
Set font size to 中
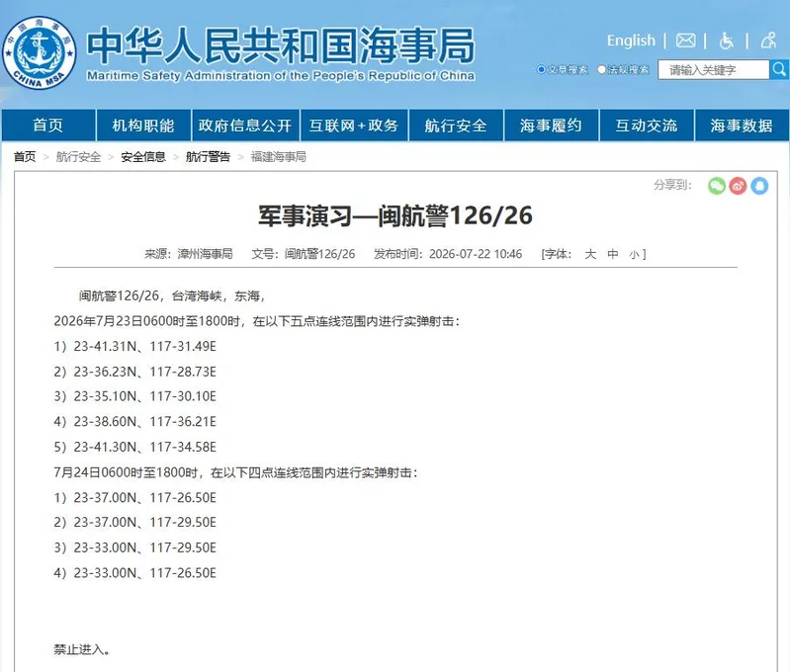[x=613, y=254]
